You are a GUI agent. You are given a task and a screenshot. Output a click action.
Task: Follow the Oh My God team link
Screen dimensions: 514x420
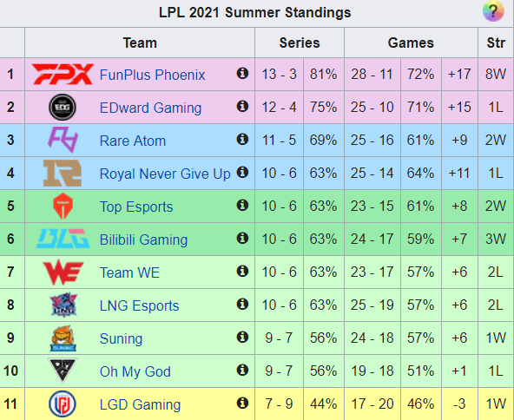(x=135, y=372)
